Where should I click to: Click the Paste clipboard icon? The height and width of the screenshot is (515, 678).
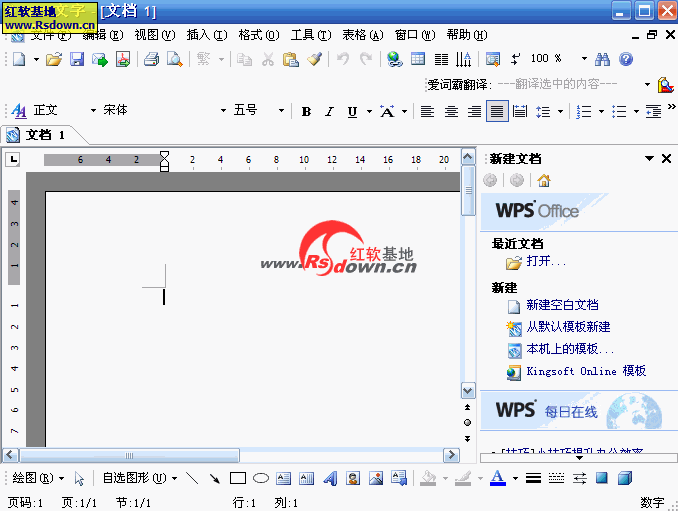click(291, 59)
